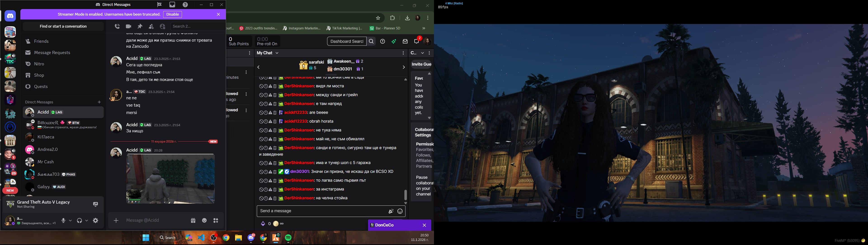The image size is (868, 245).
Task: Open VS Code from the taskbar
Action: tap(201, 238)
